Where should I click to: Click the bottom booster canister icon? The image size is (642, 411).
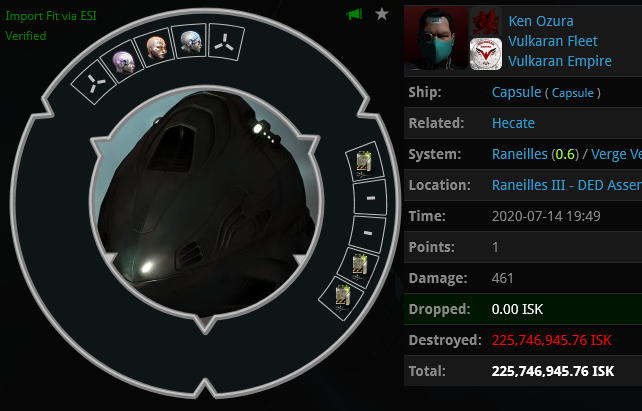coord(341,298)
